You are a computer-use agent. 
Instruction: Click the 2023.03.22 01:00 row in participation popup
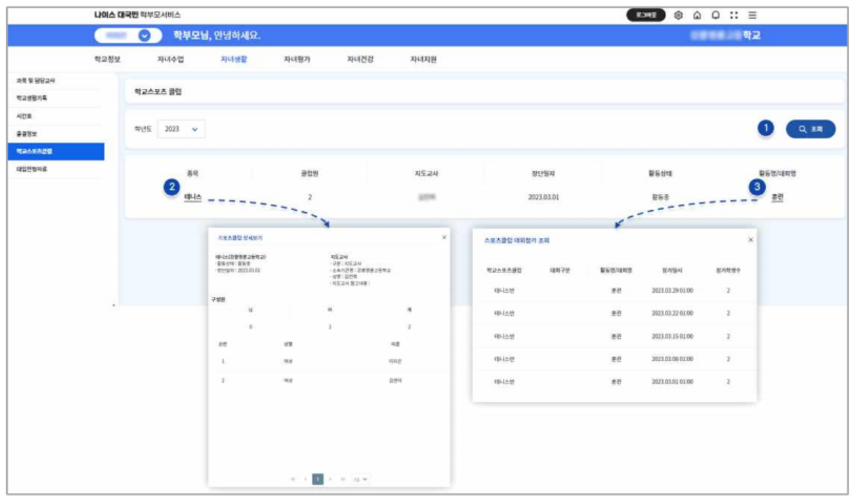point(614,313)
